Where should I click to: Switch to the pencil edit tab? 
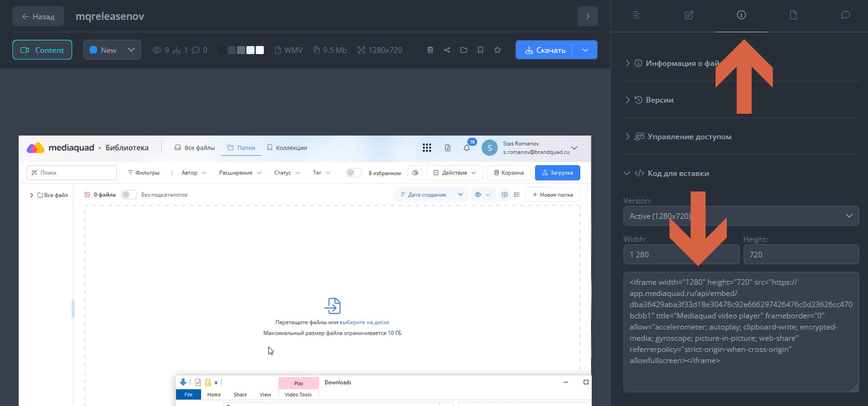689,16
